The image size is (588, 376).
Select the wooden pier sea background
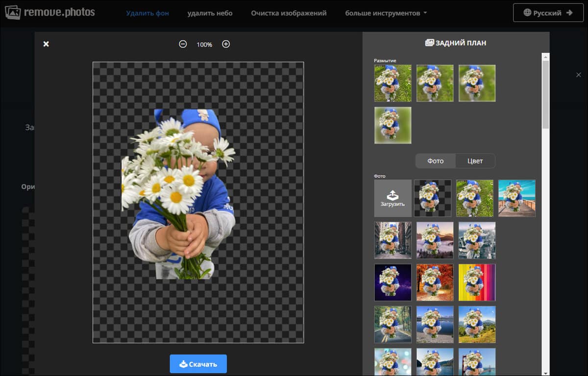click(516, 198)
